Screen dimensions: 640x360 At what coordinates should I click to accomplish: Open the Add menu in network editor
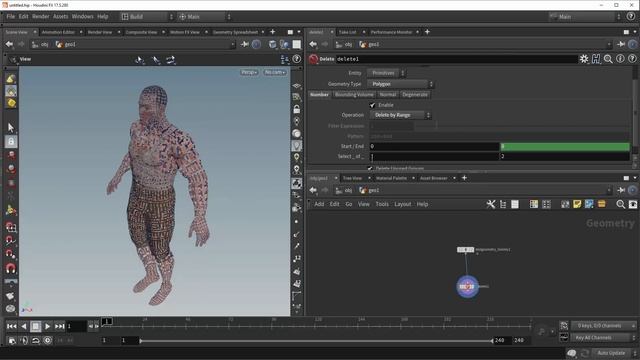click(319, 204)
